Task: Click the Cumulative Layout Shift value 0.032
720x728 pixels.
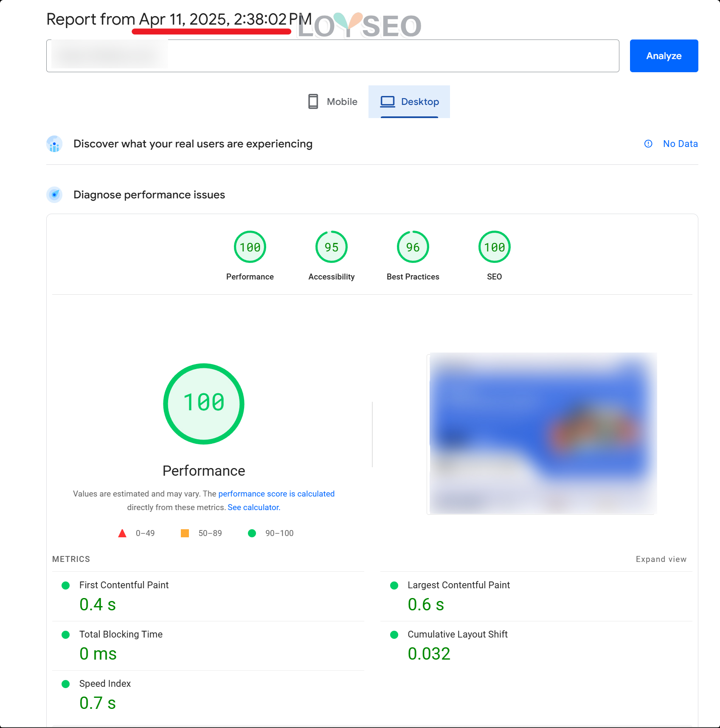Action: click(429, 654)
